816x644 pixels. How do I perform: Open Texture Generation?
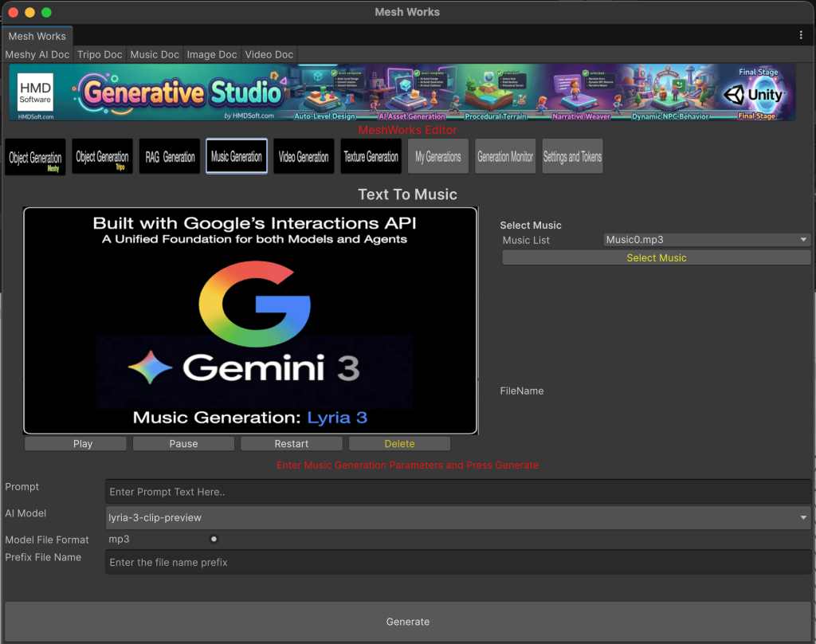371,157
